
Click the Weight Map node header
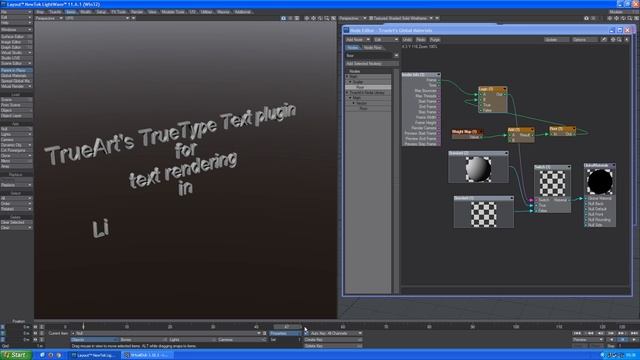[467, 132]
